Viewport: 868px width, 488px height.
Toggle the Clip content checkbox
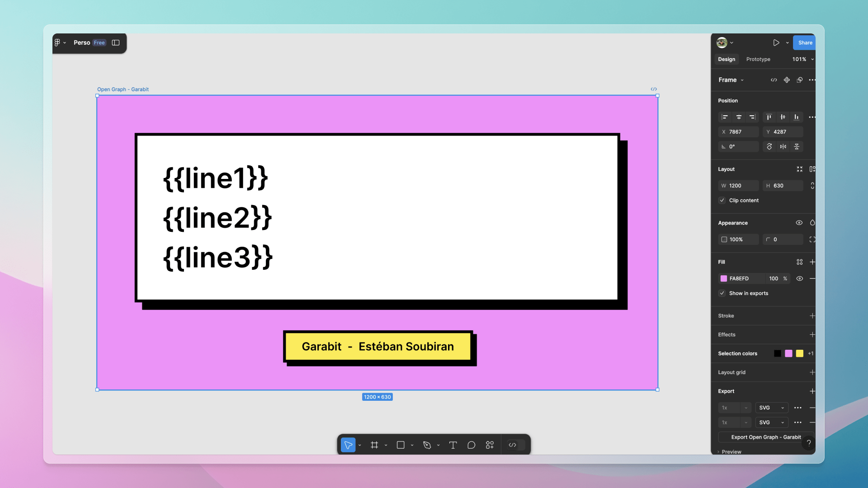722,200
